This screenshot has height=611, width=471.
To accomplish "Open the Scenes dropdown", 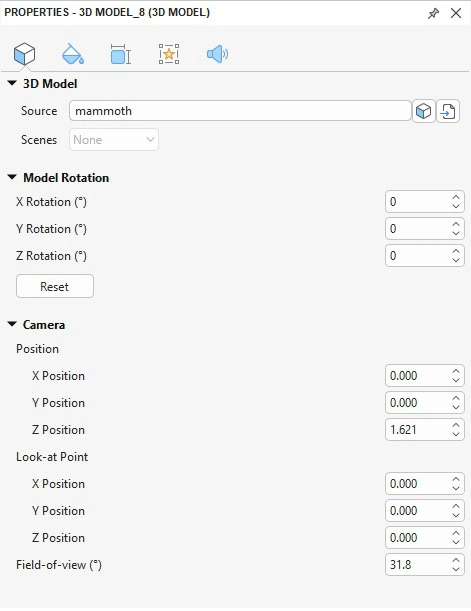I will (x=114, y=140).
